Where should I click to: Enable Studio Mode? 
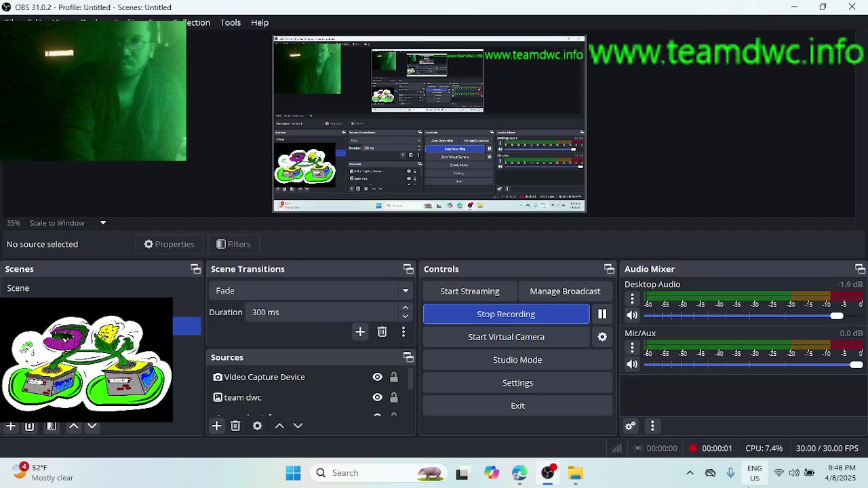pyautogui.click(x=517, y=360)
